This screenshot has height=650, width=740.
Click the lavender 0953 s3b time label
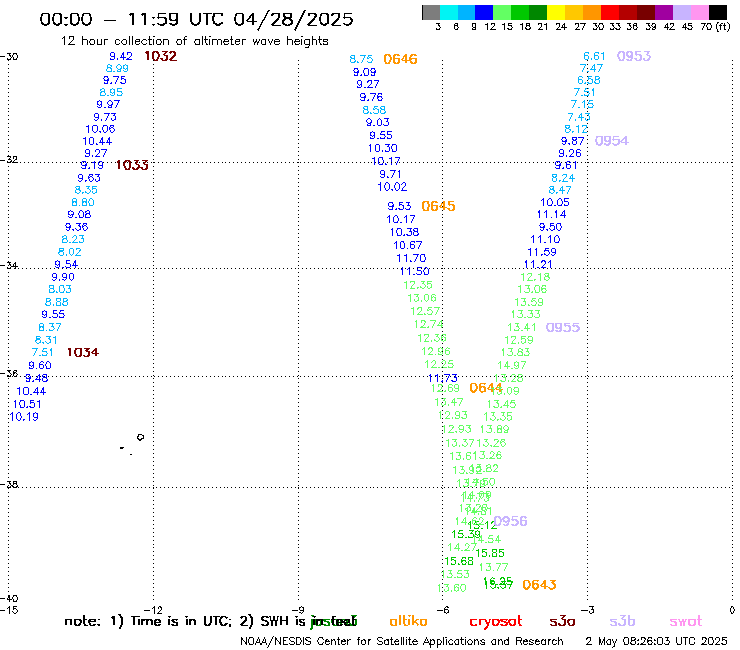coord(634,56)
